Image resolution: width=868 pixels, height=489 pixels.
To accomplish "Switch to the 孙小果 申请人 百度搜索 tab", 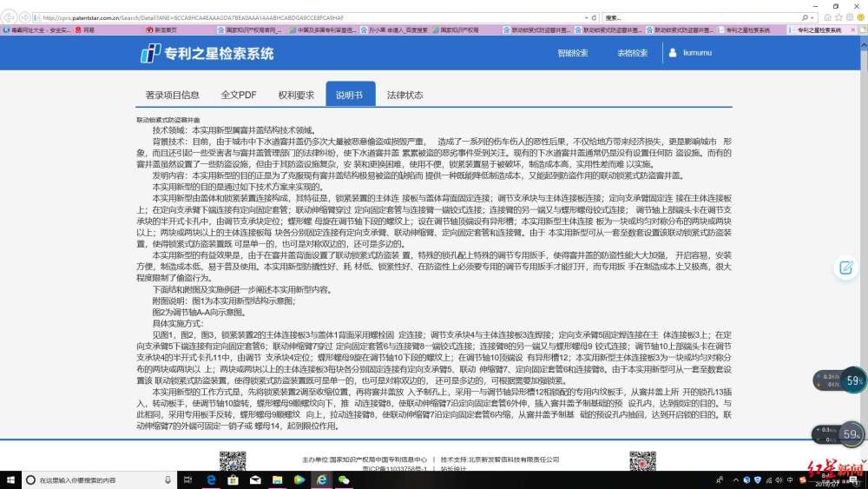I will tap(394, 30).
